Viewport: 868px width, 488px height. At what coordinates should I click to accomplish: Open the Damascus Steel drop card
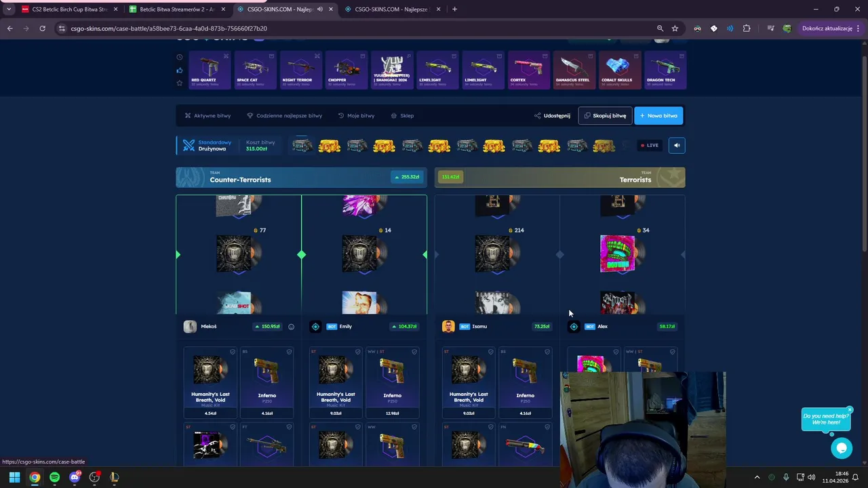point(574,70)
